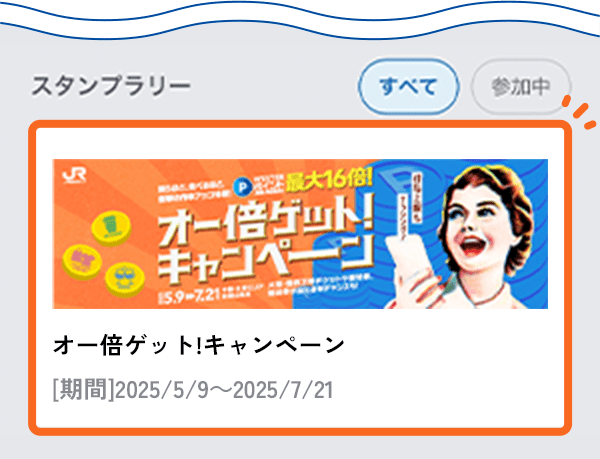Click the キャンペーン text on the banner image

pos(265,261)
